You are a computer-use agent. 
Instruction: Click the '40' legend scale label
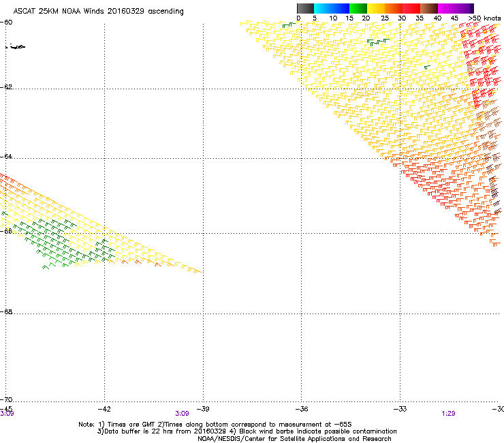point(437,18)
